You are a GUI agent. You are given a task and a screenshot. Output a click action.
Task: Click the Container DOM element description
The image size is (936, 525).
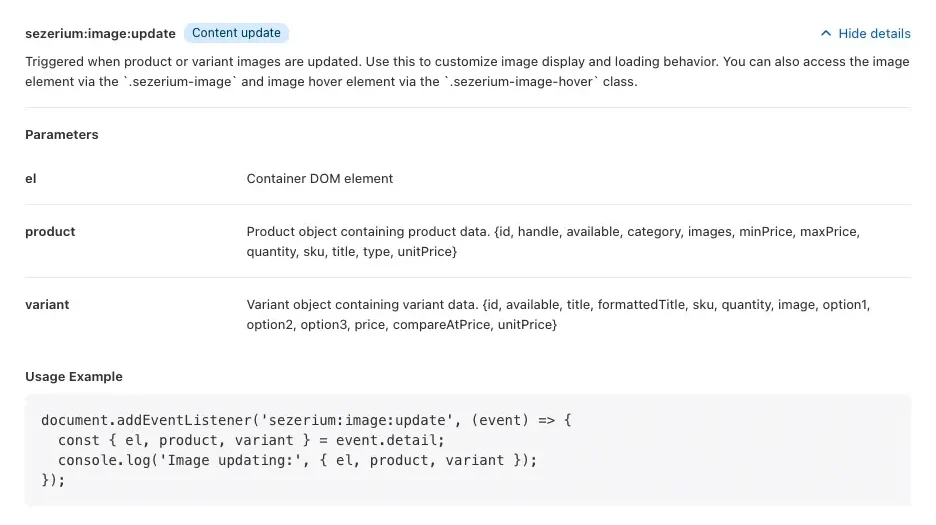pos(320,179)
